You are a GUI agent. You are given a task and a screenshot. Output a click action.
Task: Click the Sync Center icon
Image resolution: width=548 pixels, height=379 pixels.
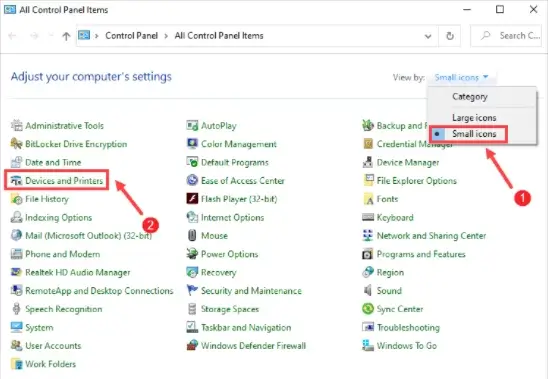tap(368, 309)
